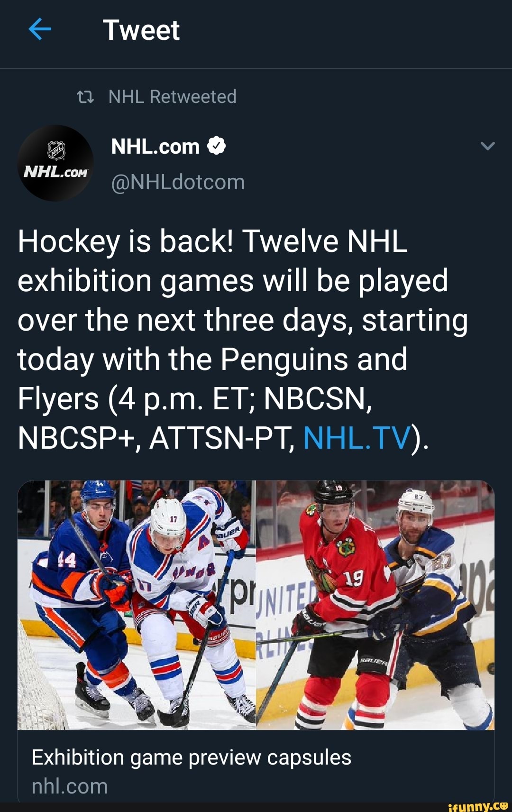Click the verified badge next to NHL.com
The image size is (512, 812).
pyautogui.click(x=216, y=147)
